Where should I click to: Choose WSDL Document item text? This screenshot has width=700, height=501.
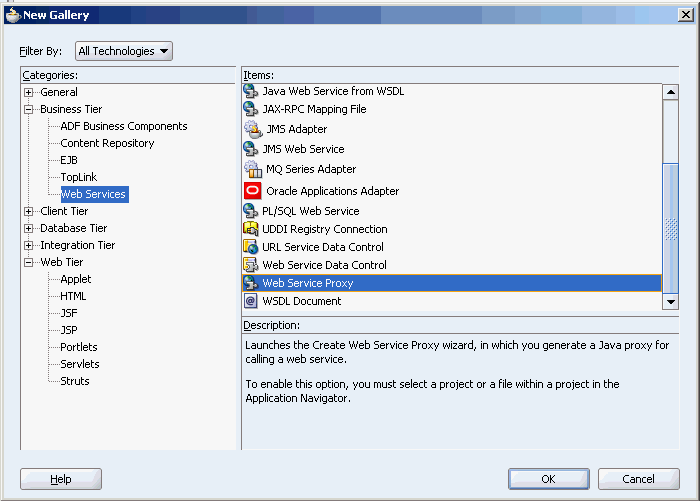(302, 301)
